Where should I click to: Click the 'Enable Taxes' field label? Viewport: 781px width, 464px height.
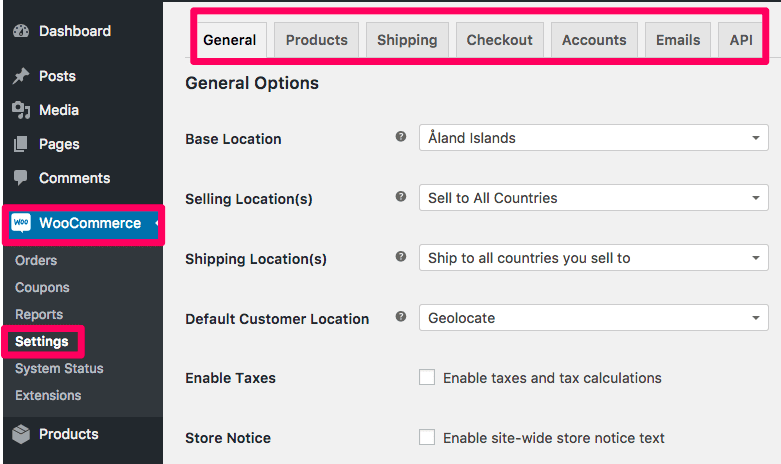[230, 378]
